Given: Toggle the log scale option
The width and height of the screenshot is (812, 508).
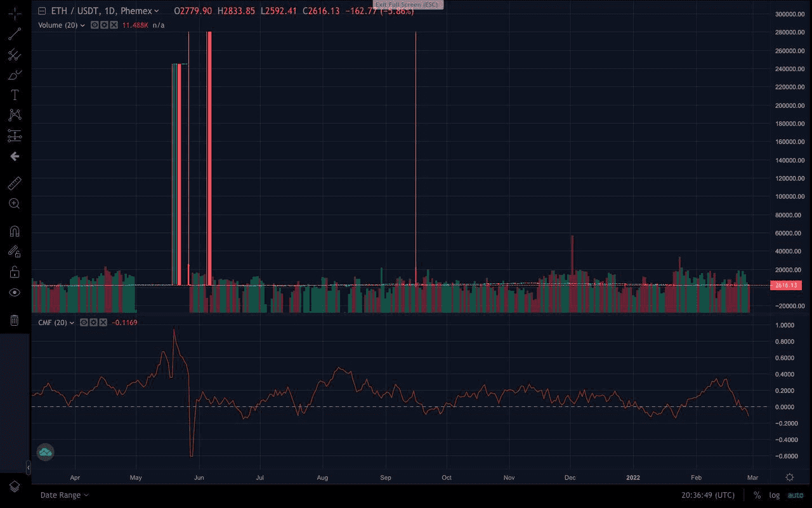Looking at the screenshot, I should [775, 495].
